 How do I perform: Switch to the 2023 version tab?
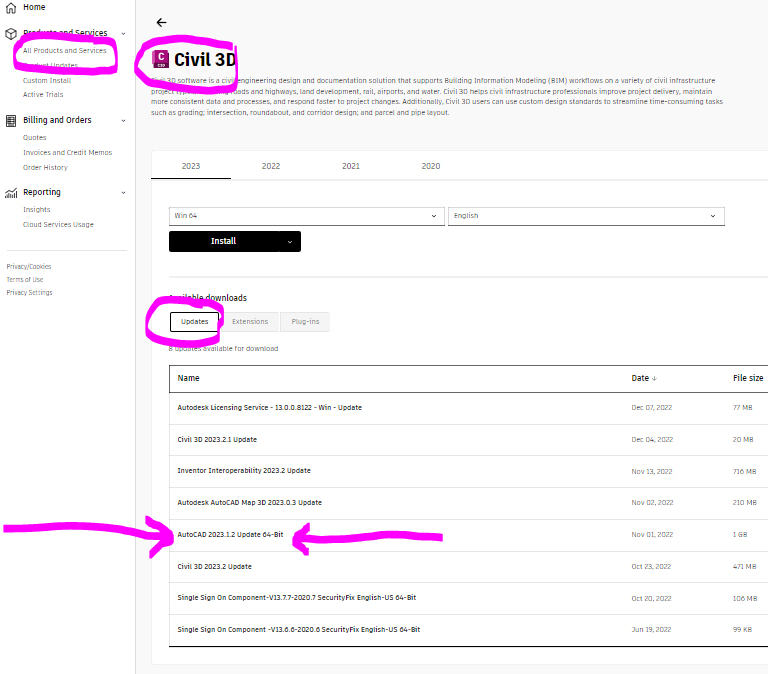pos(191,166)
